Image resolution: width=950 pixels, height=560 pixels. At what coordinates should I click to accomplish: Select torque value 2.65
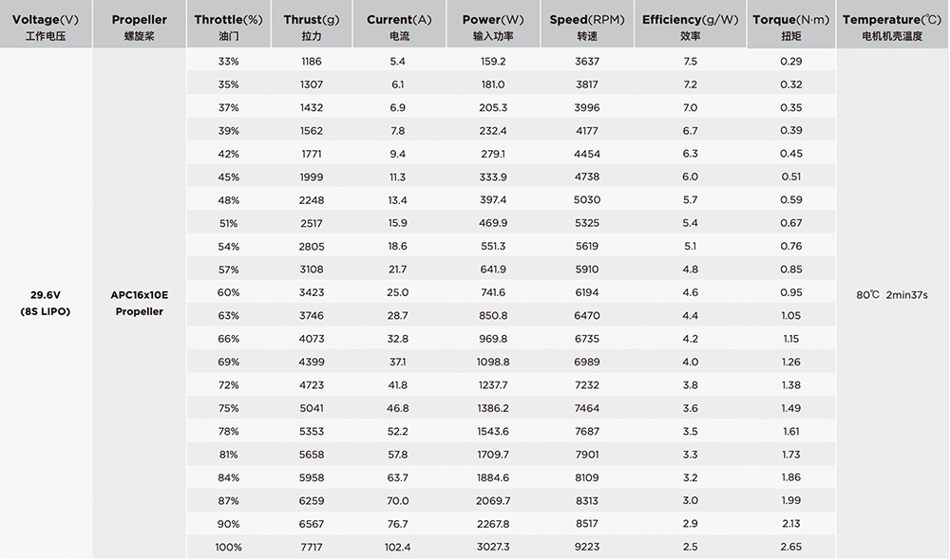point(791,548)
